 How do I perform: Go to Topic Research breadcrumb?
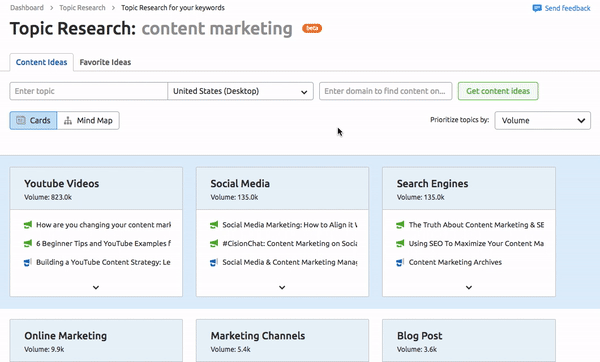[82, 8]
